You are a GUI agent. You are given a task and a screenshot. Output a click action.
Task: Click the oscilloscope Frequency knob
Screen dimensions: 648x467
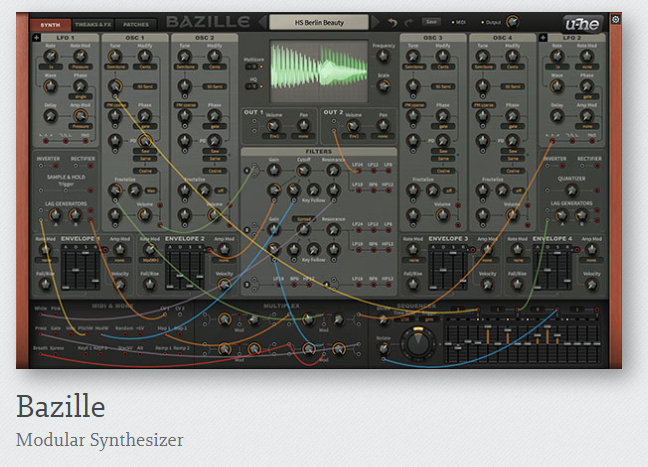(x=384, y=56)
